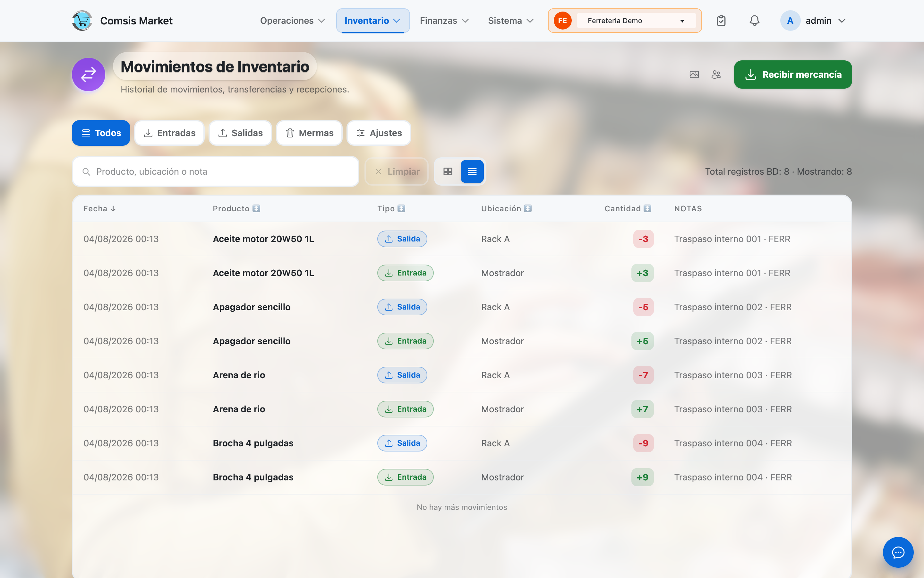
Task: Click the -7 quantity for Arena de rio
Action: pos(643,375)
